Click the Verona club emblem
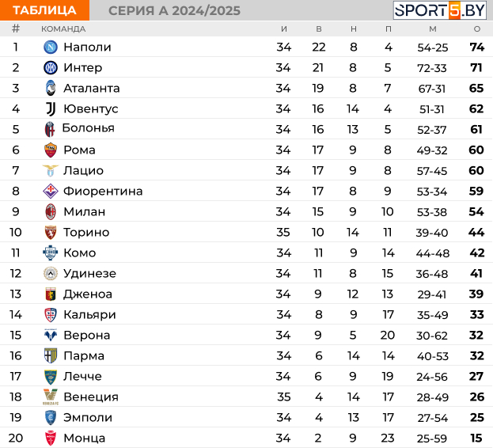Viewport: 493px width, 448px height. 51,335
